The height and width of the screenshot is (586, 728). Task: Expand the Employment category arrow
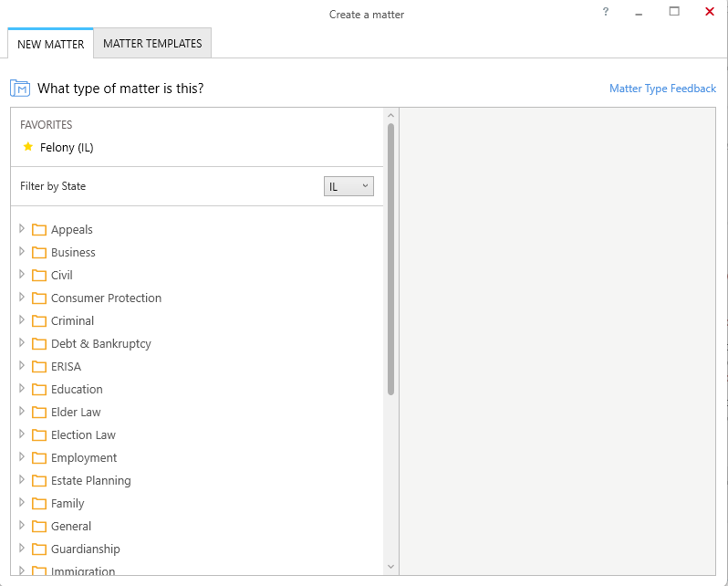[21, 456]
